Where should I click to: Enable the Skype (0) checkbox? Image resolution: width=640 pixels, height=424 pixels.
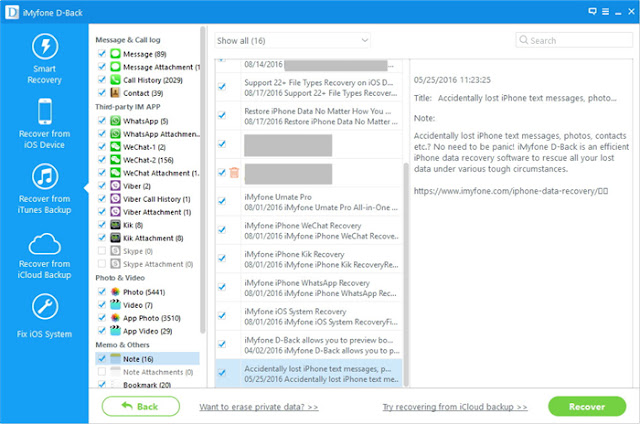pos(102,251)
